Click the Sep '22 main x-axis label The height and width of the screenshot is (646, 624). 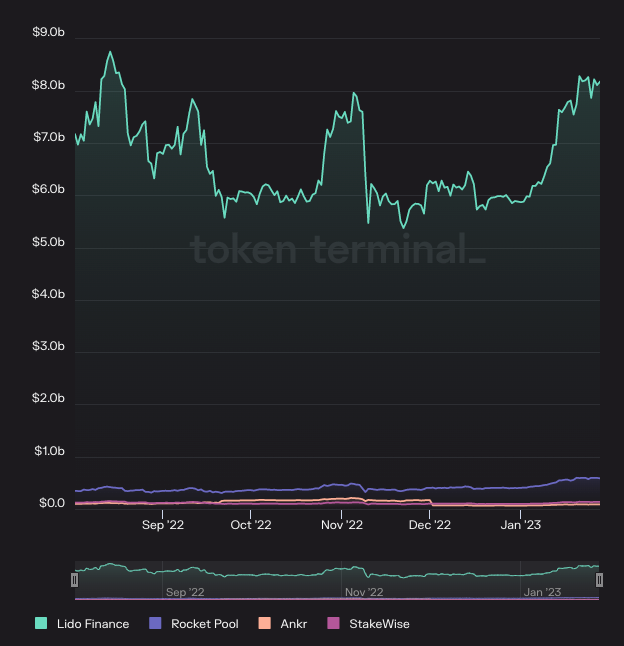pos(163,525)
